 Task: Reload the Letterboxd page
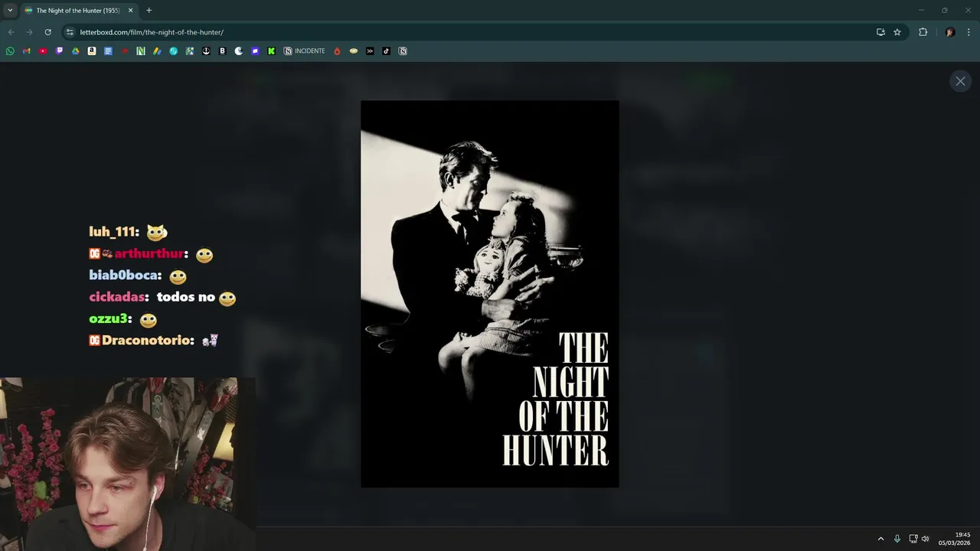pyautogui.click(x=47, y=32)
